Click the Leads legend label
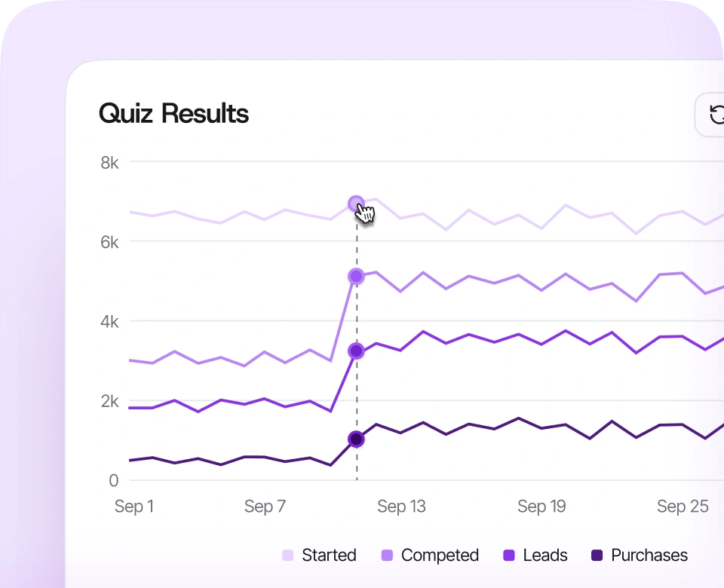 point(545,556)
